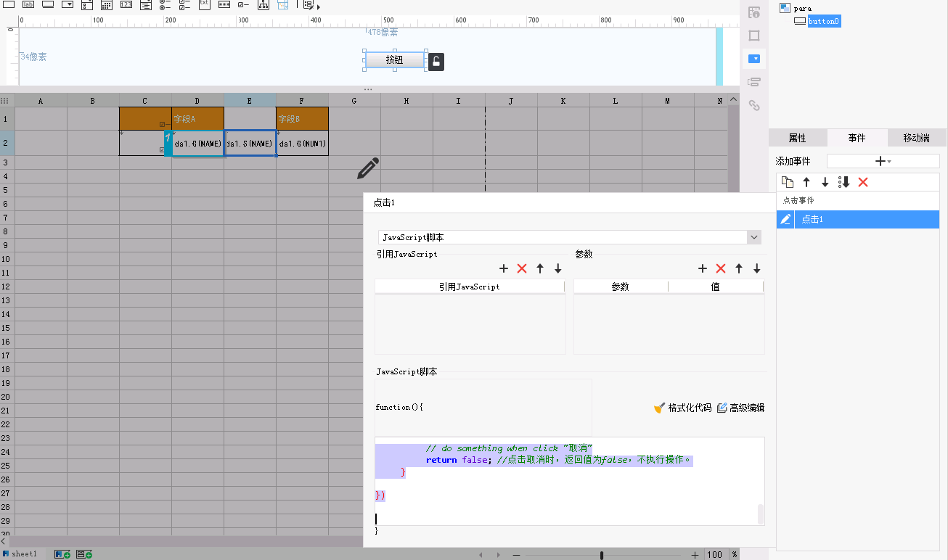Screen dimensions: 948x560
Task: Add a referenced JavaScript entry
Action: (x=504, y=268)
